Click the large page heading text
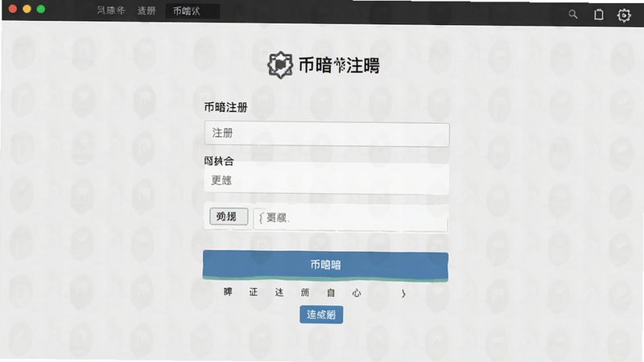 [339, 65]
